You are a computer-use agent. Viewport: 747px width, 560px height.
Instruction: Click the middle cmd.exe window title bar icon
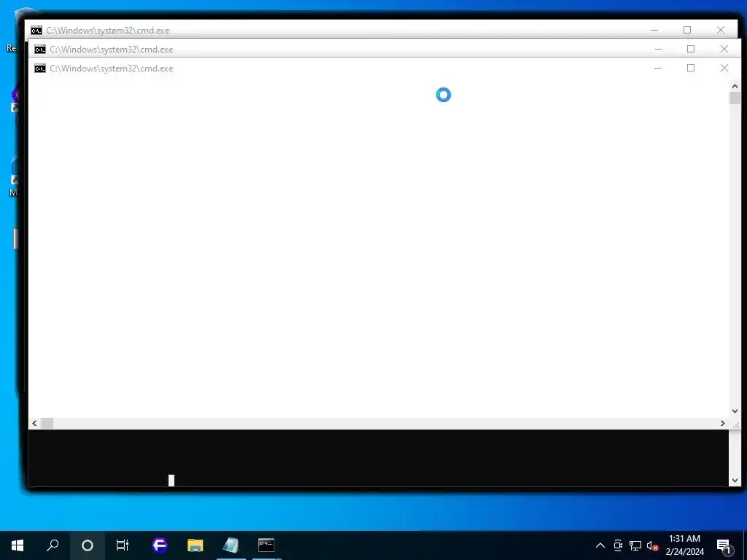tap(40, 50)
